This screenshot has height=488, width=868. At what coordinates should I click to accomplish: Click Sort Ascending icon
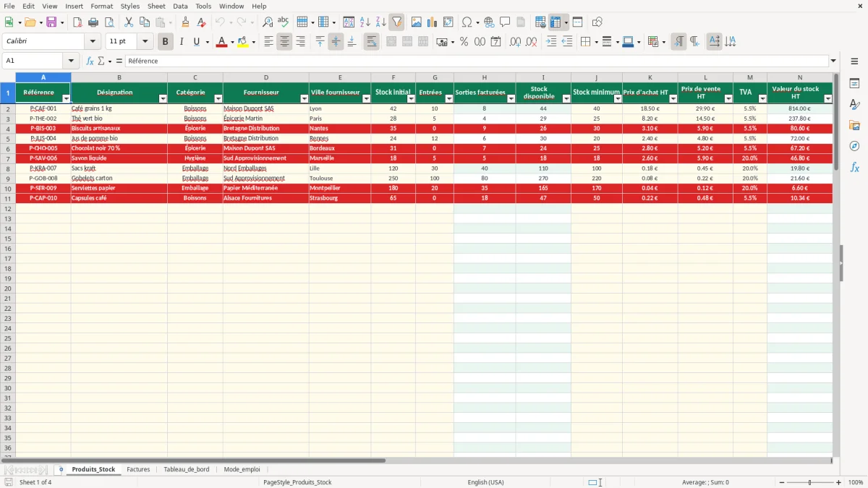365,22
